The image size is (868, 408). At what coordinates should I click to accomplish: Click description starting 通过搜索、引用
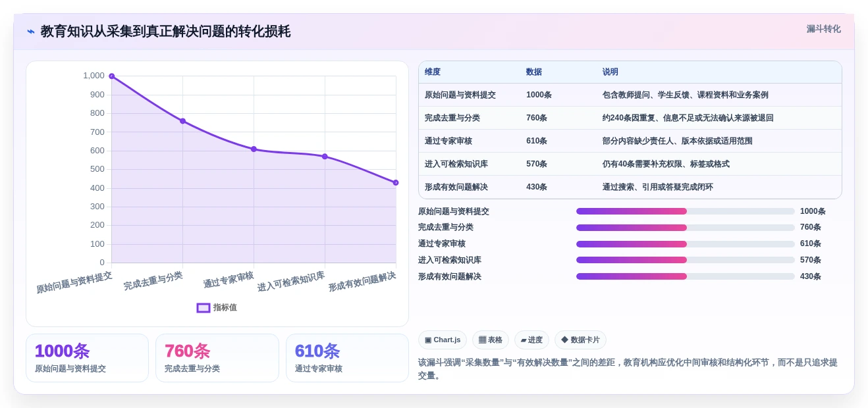(x=658, y=187)
